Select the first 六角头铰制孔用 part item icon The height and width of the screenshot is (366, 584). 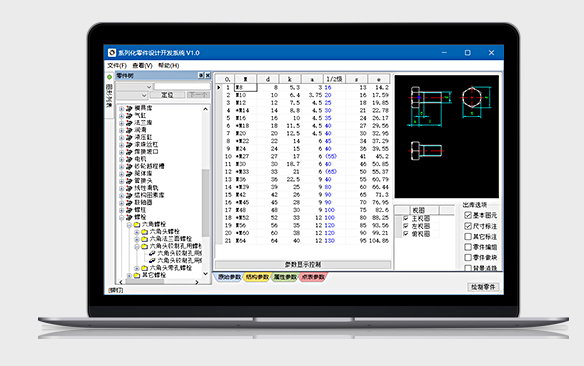pos(152,253)
